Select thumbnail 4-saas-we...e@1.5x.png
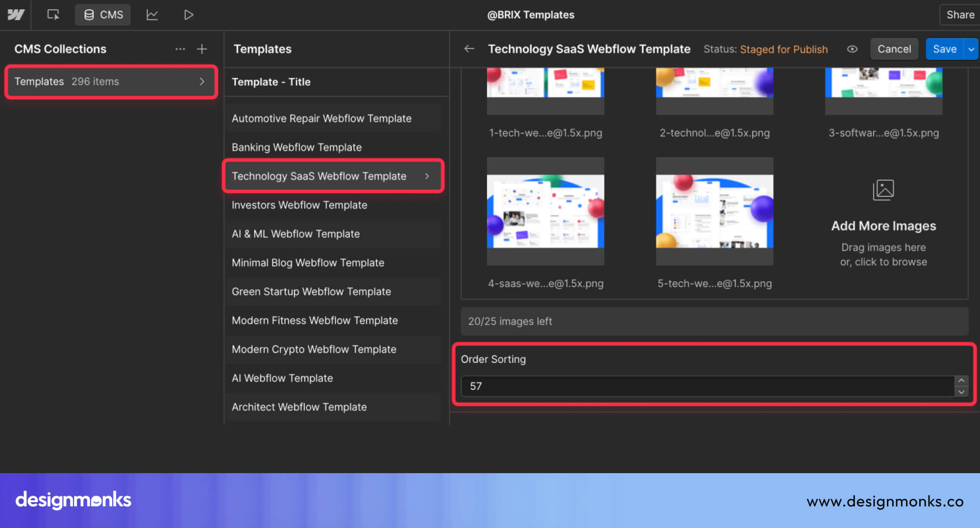980x528 pixels. pos(545,211)
